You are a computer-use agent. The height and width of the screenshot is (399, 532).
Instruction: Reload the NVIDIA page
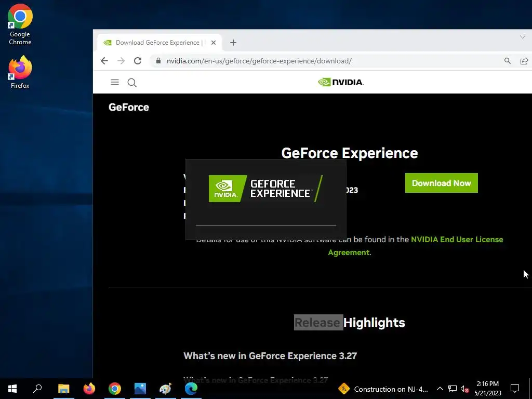137,61
